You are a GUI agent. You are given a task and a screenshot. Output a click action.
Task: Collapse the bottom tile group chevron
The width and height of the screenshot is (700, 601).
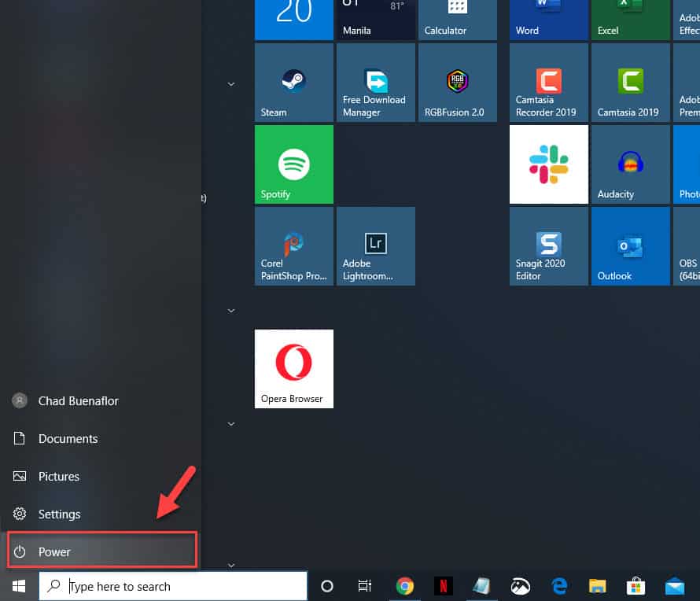(230, 564)
